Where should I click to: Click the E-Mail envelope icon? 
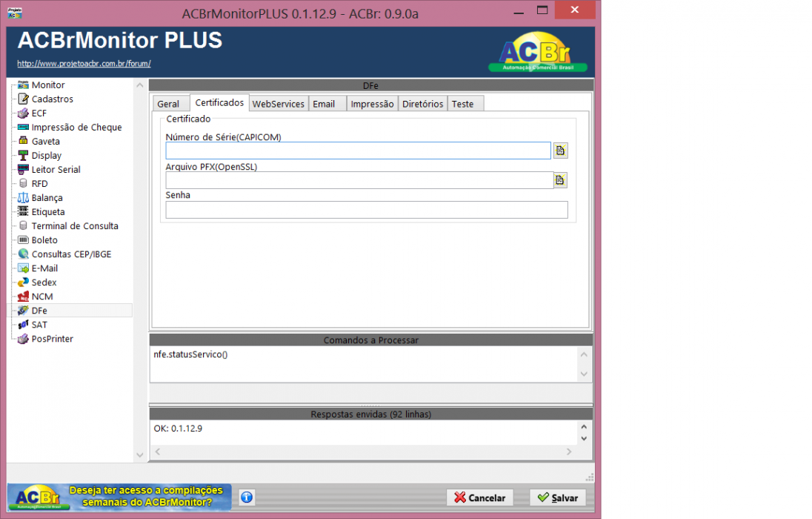click(x=23, y=268)
